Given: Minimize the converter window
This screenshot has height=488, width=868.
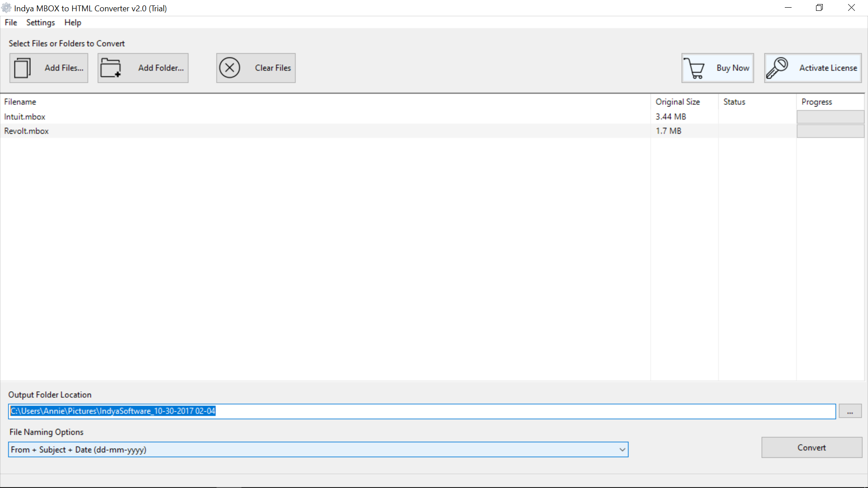Looking at the screenshot, I should 788,8.
